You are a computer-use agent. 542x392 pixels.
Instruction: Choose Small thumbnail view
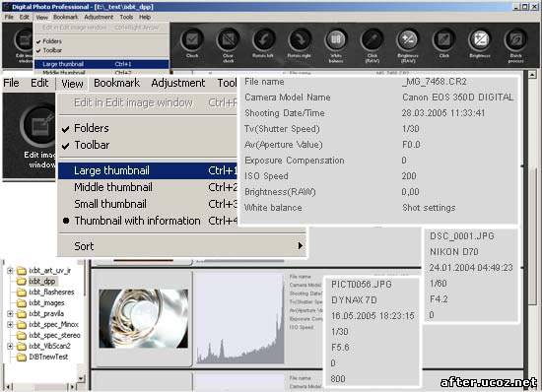tap(148, 204)
